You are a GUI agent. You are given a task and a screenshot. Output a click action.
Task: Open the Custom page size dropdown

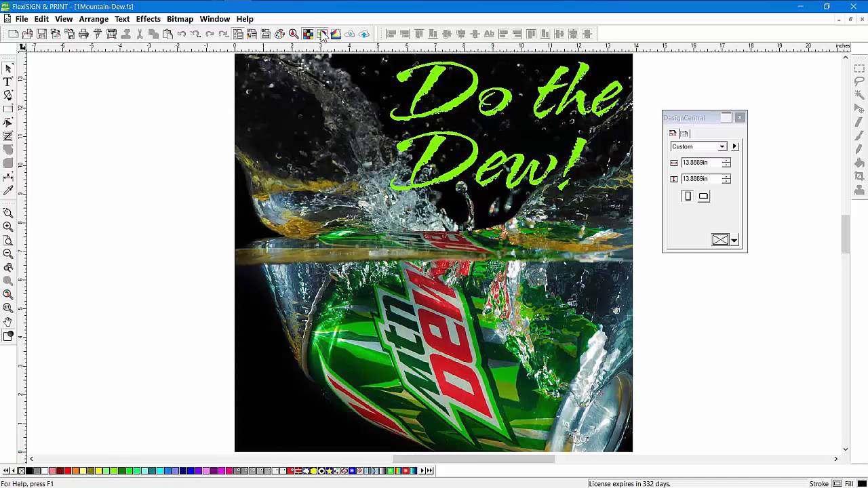[x=722, y=146]
